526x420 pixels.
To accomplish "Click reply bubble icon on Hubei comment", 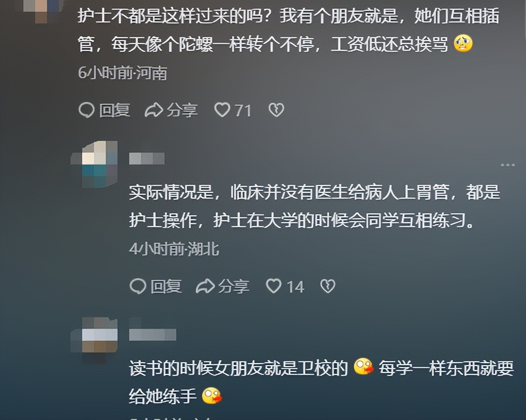I will click(138, 286).
